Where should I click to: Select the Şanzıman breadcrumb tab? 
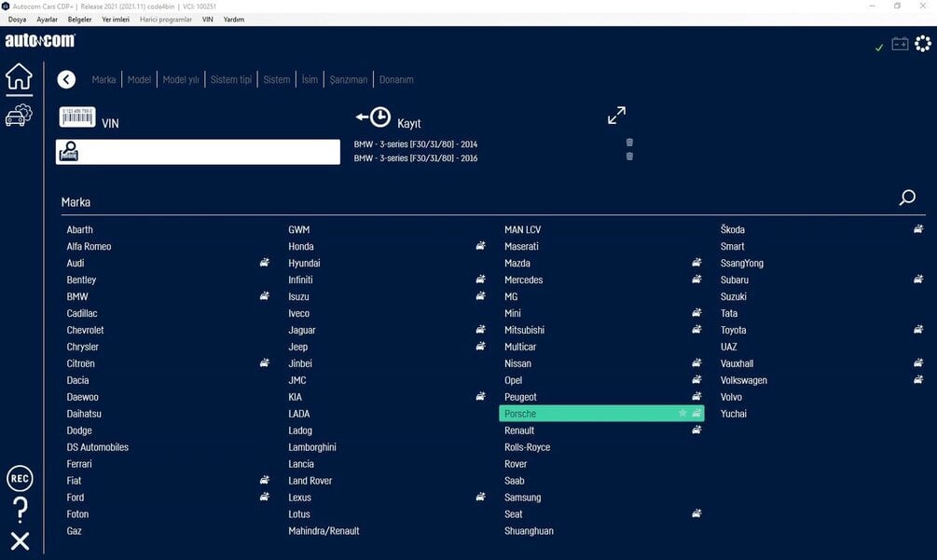pos(349,79)
